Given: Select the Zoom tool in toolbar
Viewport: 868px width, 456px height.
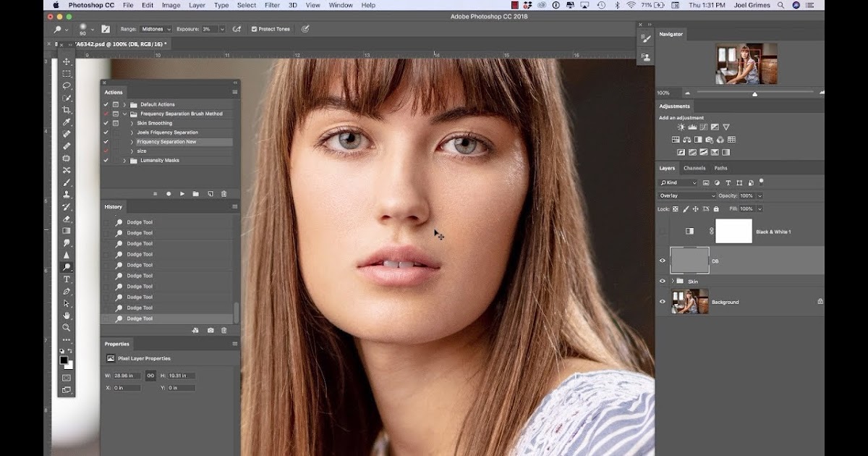Looking at the screenshot, I should tap(67, 328).
